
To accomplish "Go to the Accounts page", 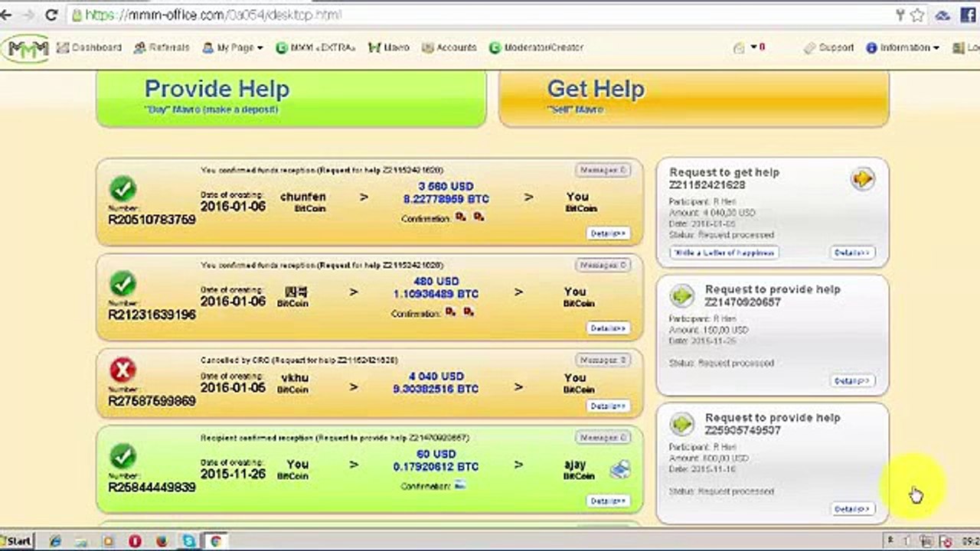I will (x=449, y=47).
